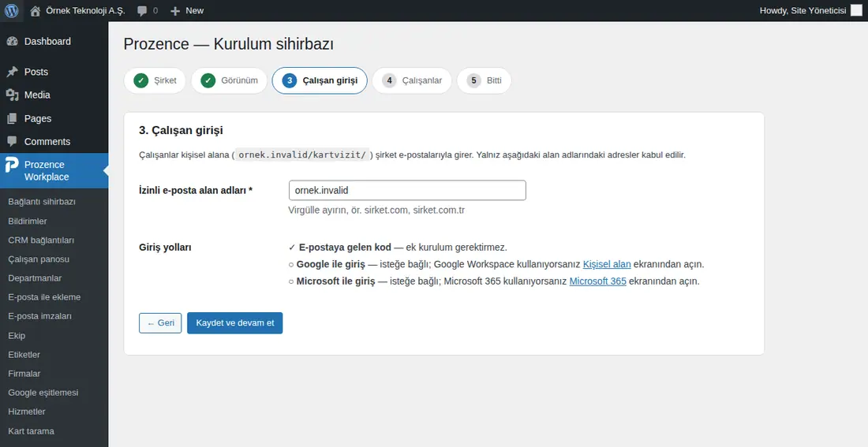Click the Microsoft 365 link

(598, 281)
